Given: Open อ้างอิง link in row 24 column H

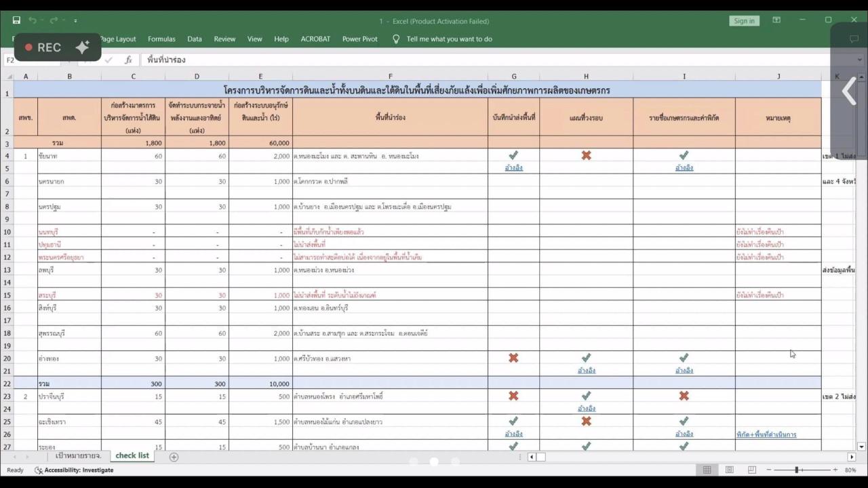Looking at the screenshot, I should click(586, 409).
